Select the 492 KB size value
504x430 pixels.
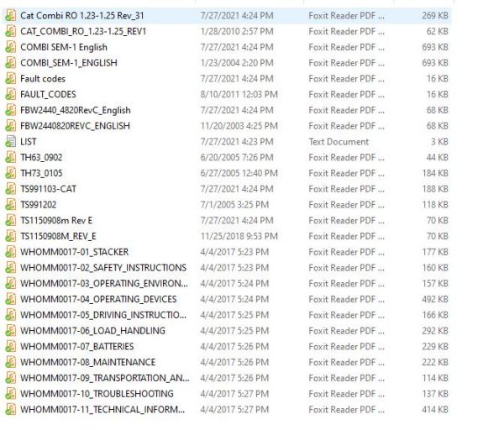[435, 299]
